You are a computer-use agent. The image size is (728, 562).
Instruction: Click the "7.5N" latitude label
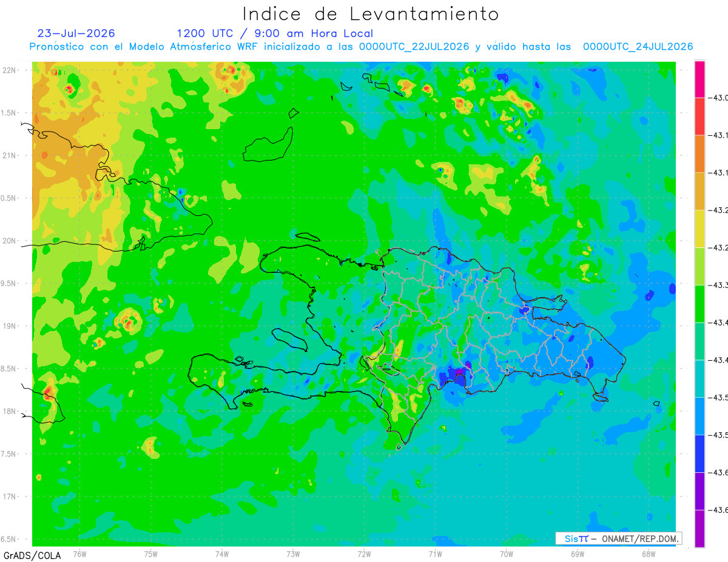[8, 453]
